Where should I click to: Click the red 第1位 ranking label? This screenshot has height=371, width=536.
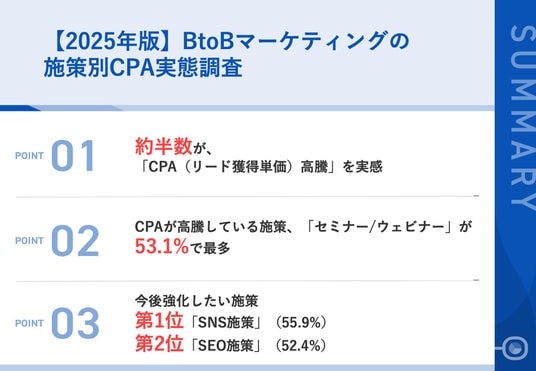[x=159, y=321]
